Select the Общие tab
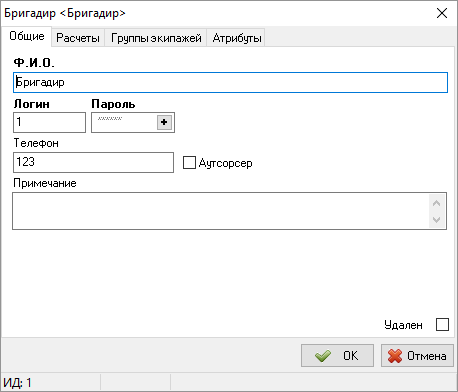The height and width of the screenshot is (392, 458). [27, 36]
